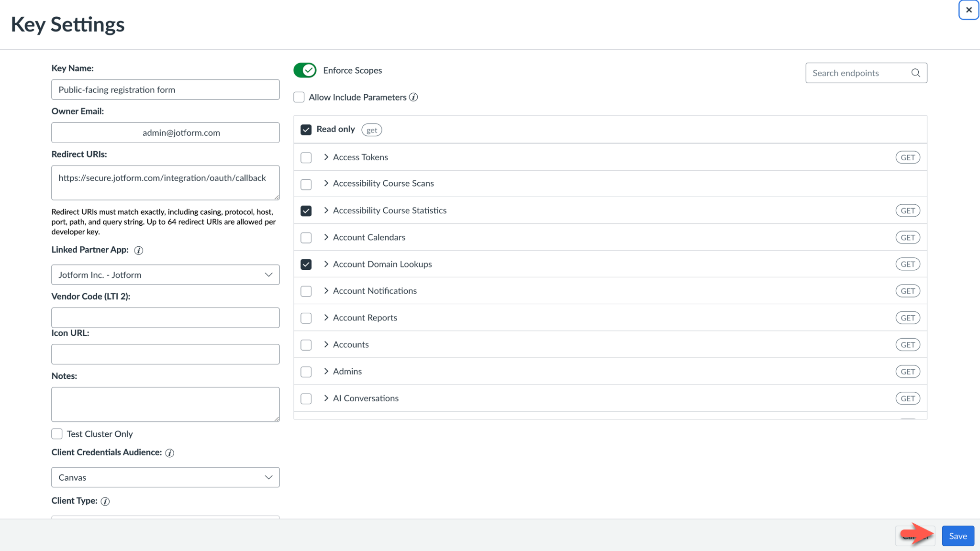Click GET badge for Accessibility Course Statistics
The height and width of the screenshot is (551, 980).
click(x=908, y=211)
